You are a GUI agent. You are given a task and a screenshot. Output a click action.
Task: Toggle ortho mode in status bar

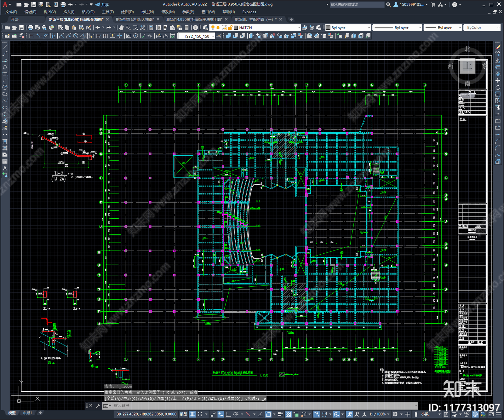pos(228,414)
